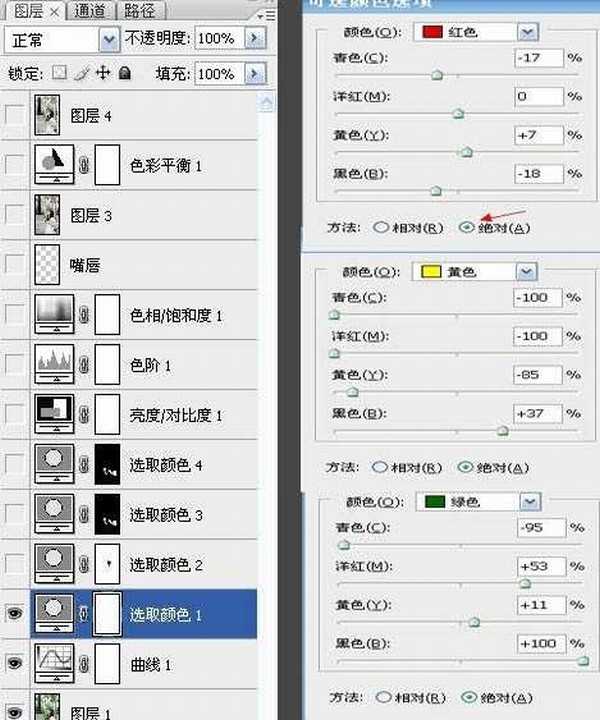Click the 黄色 value field showing -85

(x=538, y=375)
